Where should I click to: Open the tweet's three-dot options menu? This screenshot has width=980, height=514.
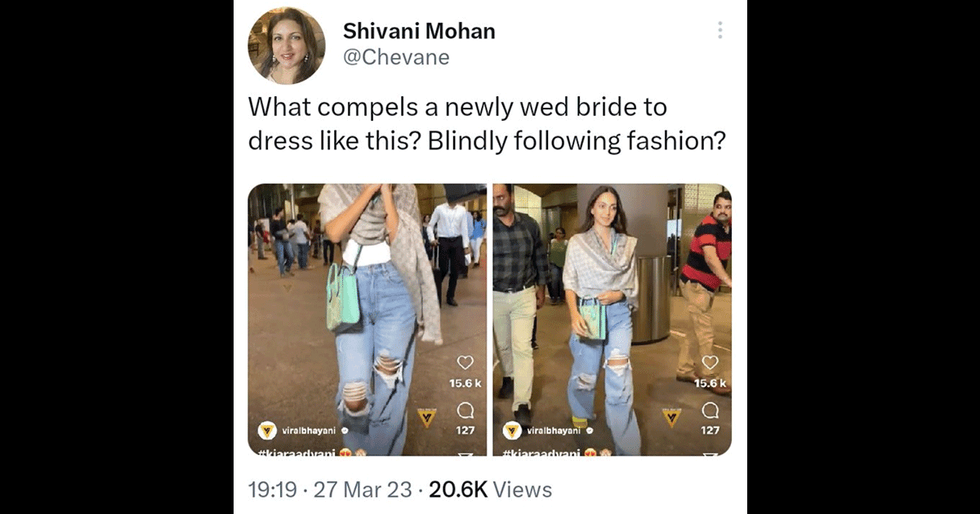[719, 30]
